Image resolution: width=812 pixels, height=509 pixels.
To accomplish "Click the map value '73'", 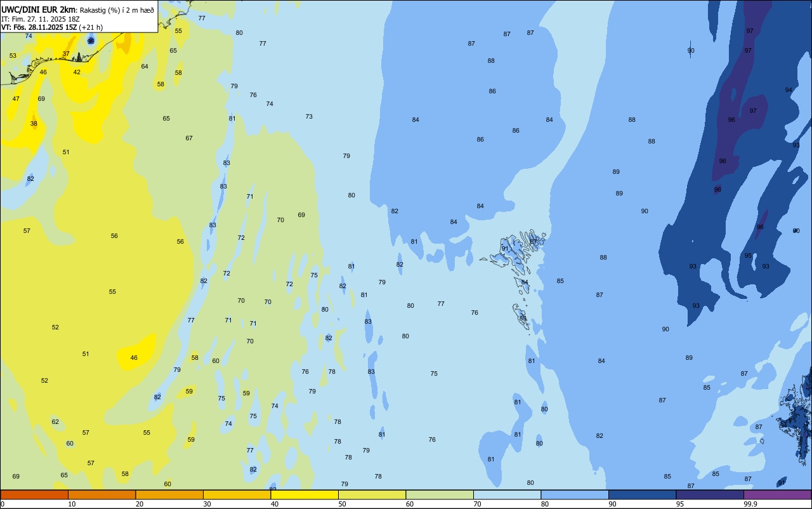I will 309,117.
